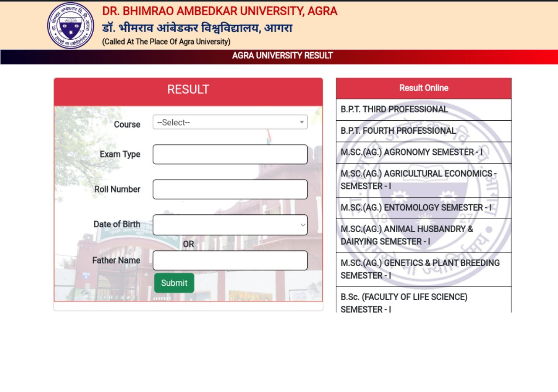This screenshot has width=558, height=392.
Task: Click the DR. BHIMRAO AMBEDKAR UNIVERSITY, AGRA title
Action: coord(220,11)
